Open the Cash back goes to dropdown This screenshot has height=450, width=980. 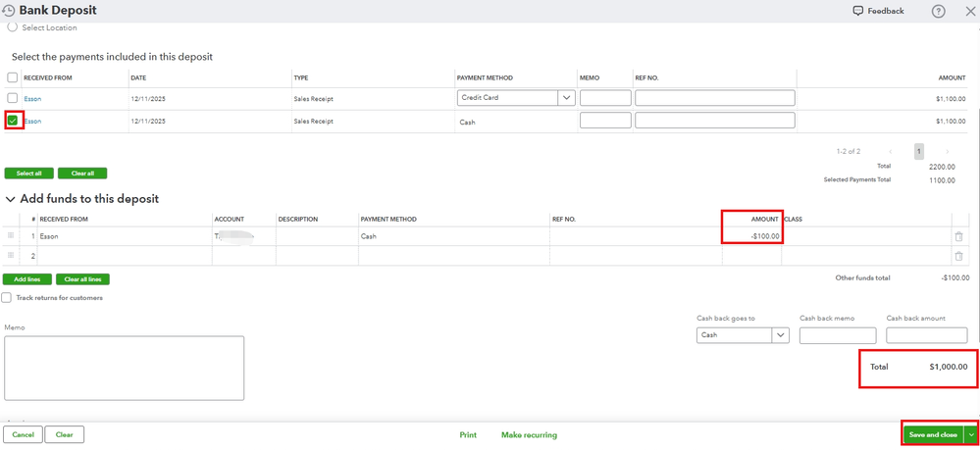(x=780, y=335)
